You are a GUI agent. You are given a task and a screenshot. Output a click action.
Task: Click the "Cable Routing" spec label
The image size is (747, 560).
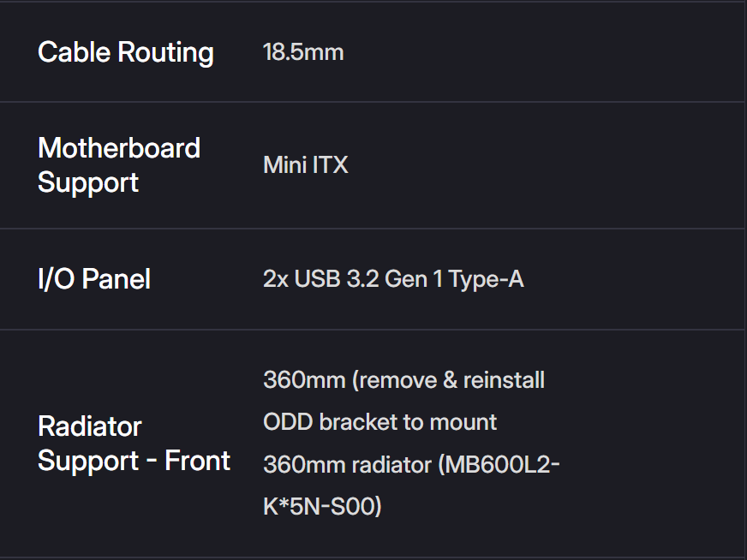click(x=126, y=52)
